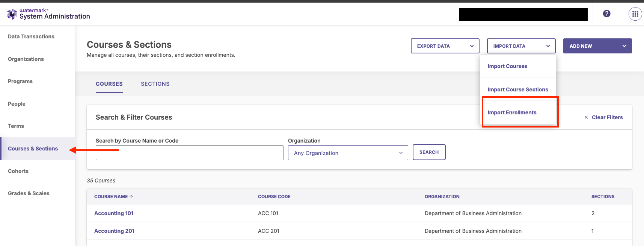Sort by Organization column header
This screenshot has height=246, width=644.
click(442, 197)
